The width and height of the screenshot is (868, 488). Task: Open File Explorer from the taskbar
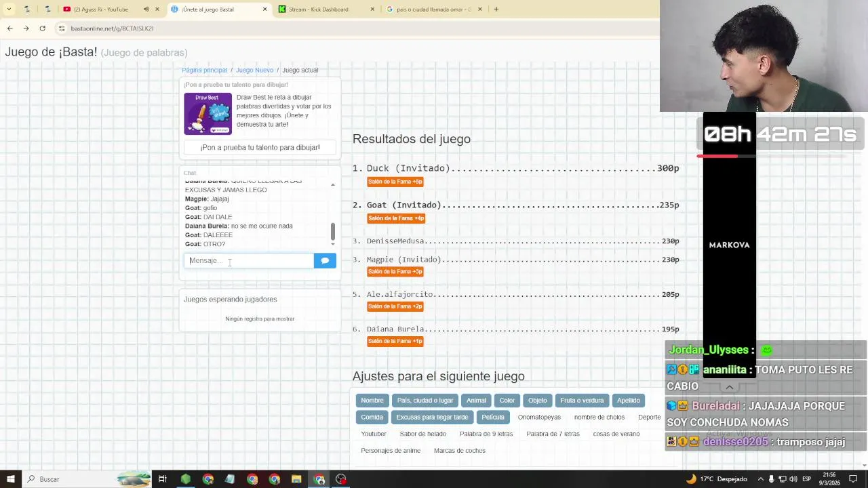(296, 479)
